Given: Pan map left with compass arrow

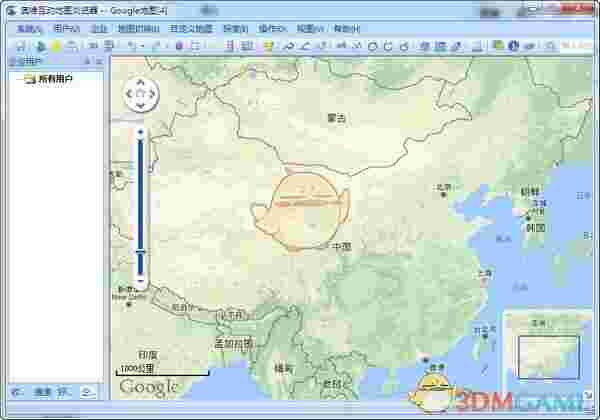Looking at the screenshot, I should point(129,94).
